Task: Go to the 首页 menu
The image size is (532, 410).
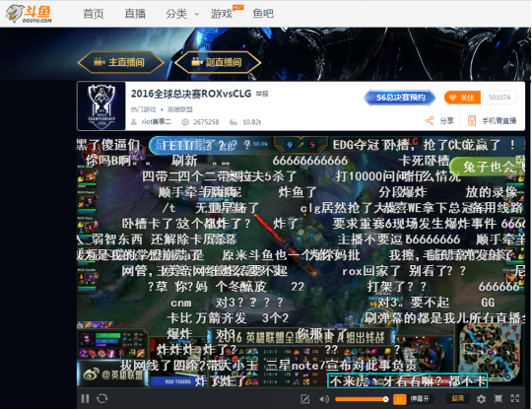Action: click(94, 14)
